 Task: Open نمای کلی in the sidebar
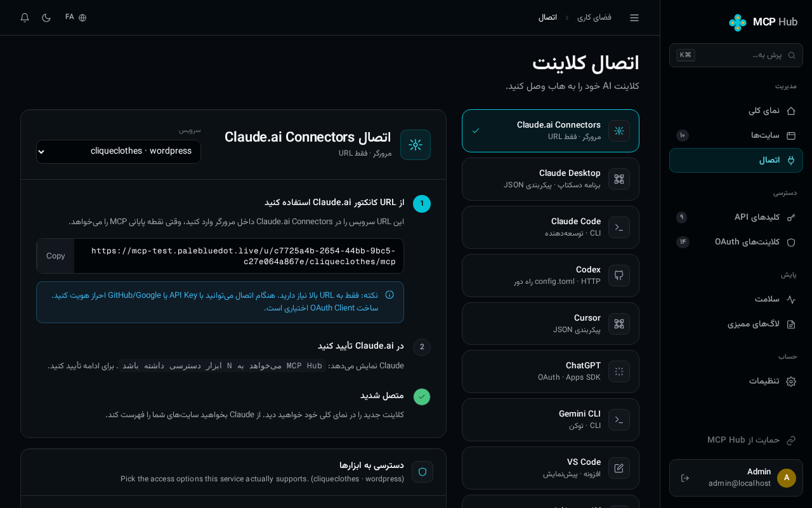(736, 110)
